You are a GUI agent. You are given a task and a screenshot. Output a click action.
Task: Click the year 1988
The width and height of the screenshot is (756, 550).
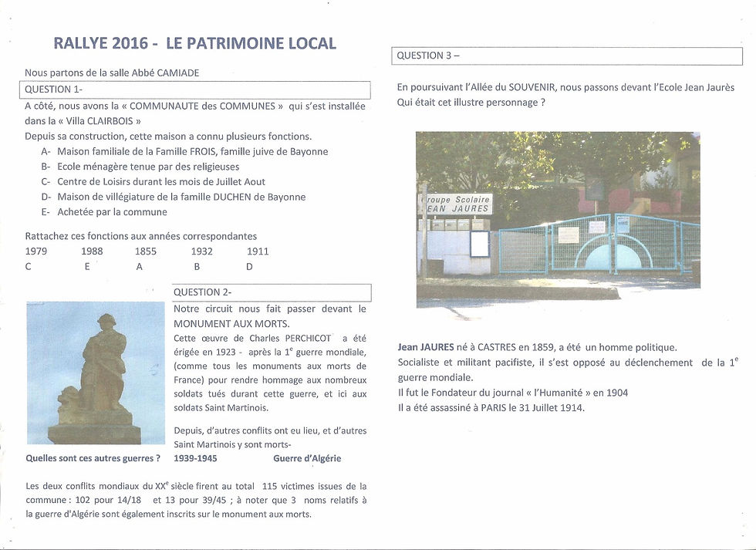point(92,251)
